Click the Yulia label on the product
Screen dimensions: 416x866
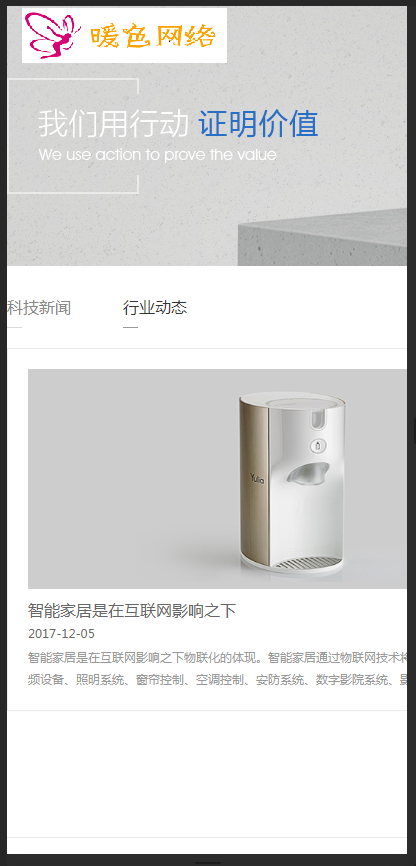tap(257, 479)
